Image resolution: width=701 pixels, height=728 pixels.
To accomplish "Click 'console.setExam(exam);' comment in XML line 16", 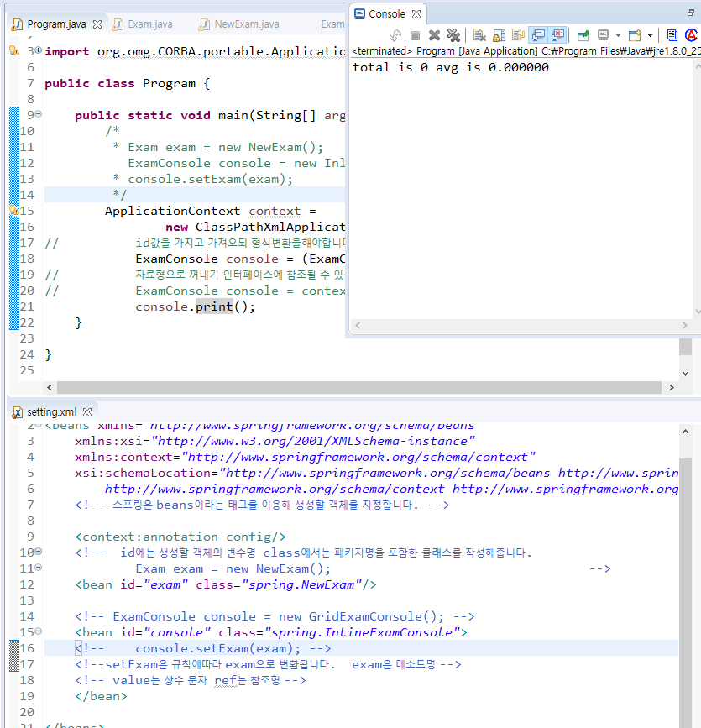I will click(x=218, y=648).
